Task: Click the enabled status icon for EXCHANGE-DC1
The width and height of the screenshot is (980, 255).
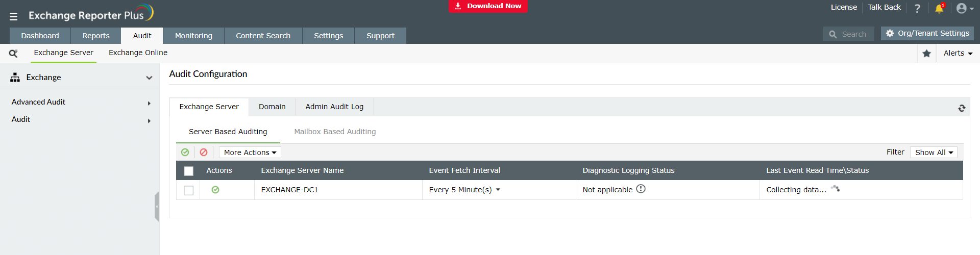Action: point(215,190)
